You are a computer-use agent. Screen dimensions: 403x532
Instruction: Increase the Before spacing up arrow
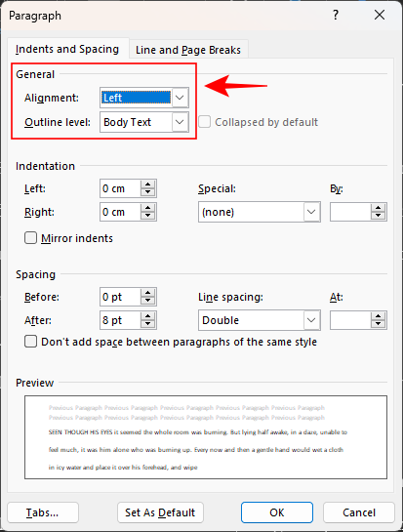tap(147, 293)
